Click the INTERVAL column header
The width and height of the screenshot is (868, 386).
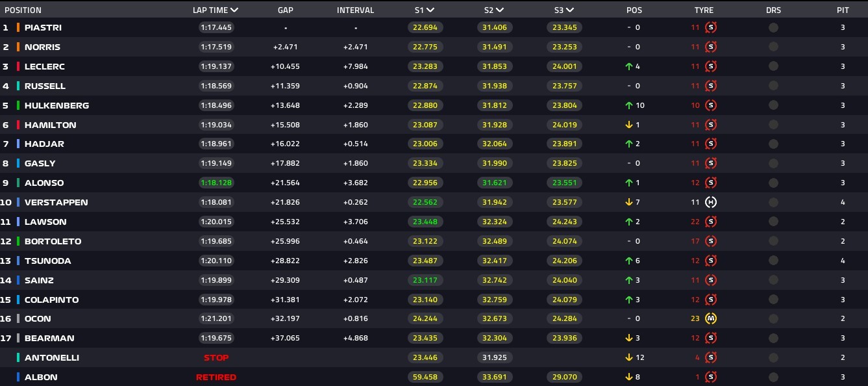(355, 10)
